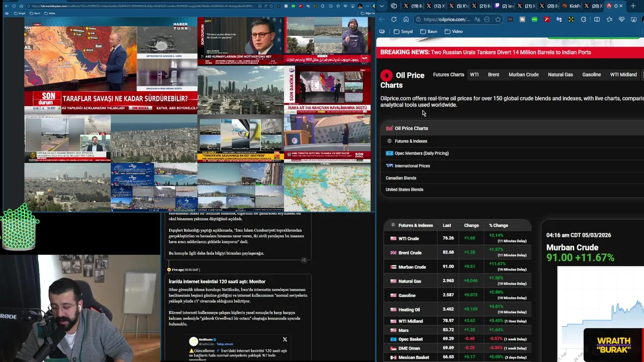644x362 pixels.
Task: Open the tab actions chevron in right browser
Action: coord(382,6)
